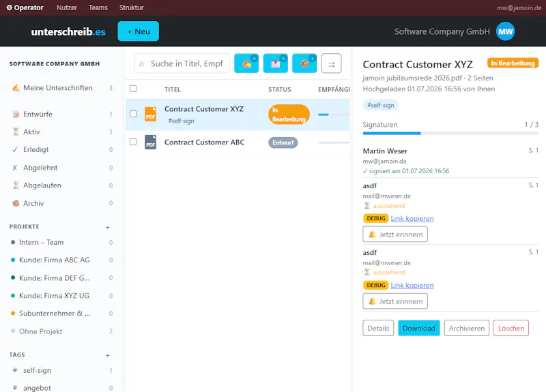Click the checkmark icon beside Erledigt
This screenshot has height=392, width=546.
(x=15, y=149)
